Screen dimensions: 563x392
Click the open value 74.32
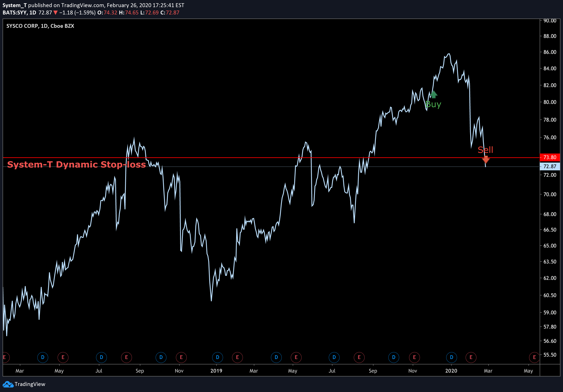coord(110,13)
